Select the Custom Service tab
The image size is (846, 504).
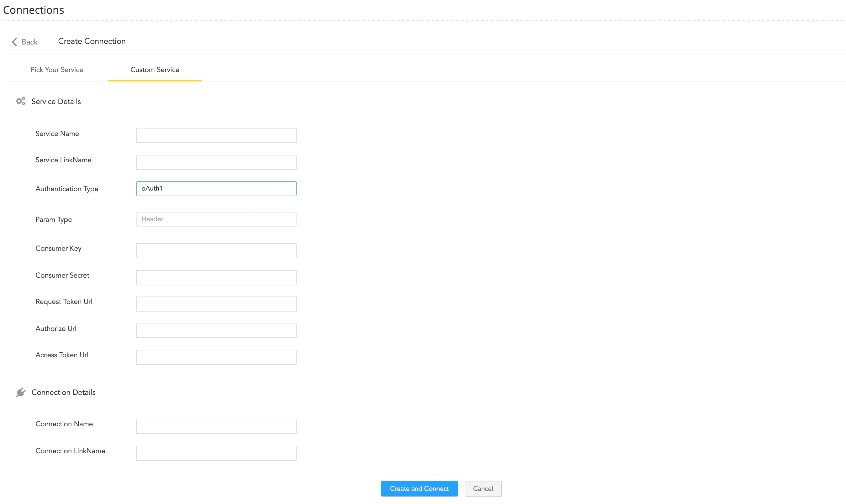coord(155,70)
